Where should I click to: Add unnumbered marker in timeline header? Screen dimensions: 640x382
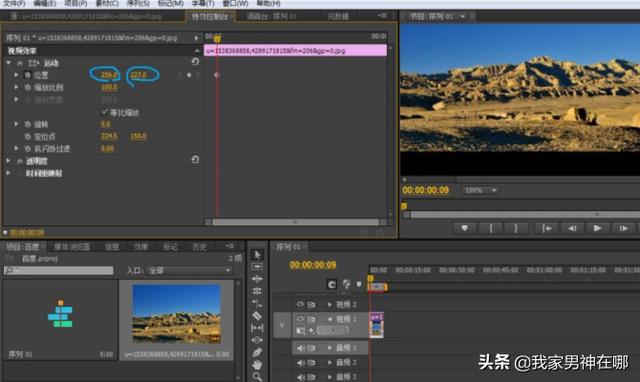pyautogui.click(x=359, y=284)
